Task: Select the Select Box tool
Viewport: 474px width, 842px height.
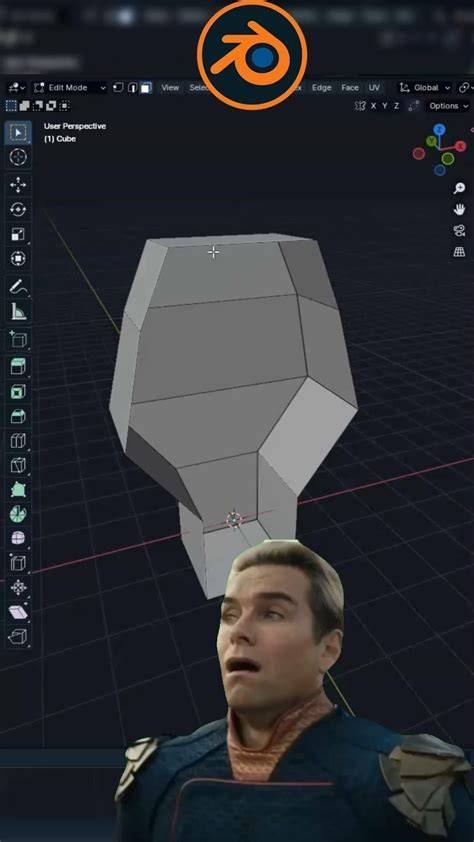Action: coord(18,133)
